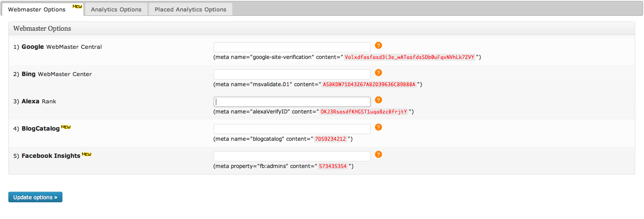The height and width of the screenshot is (219, 644).
Task: Switch to the Webmaster Options tab
Action: 43,9
